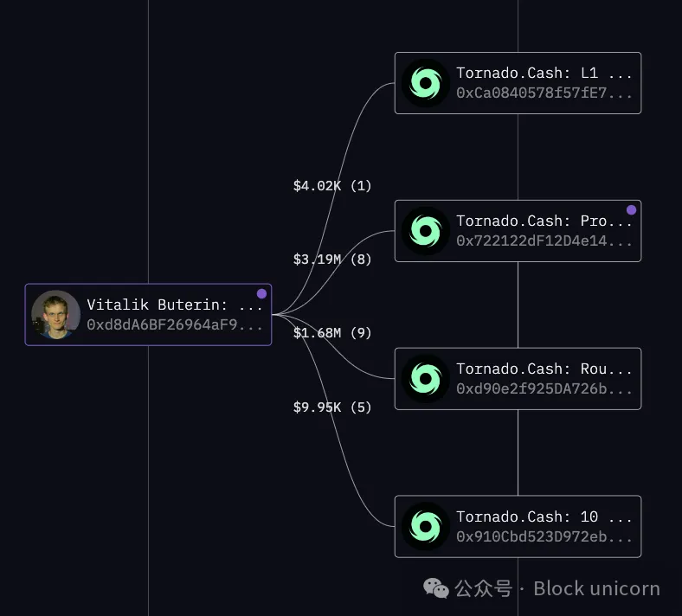
Task: Select the $1.68M (9) transfer label
Action: [x=332, y=333]
